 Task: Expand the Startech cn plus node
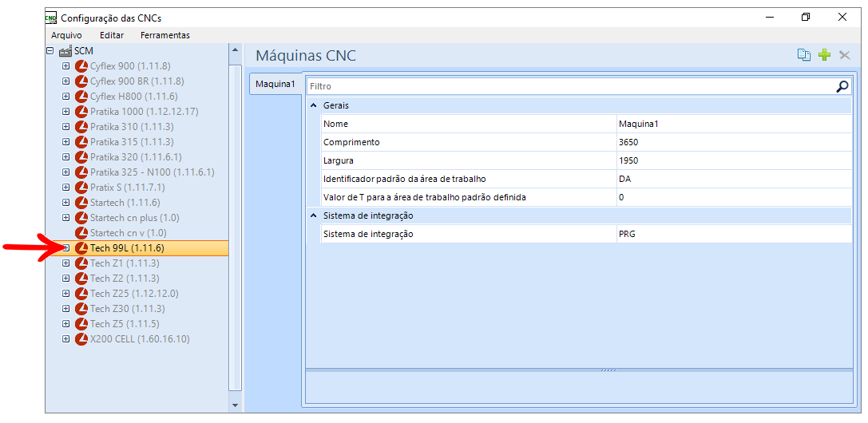[65, 218]
